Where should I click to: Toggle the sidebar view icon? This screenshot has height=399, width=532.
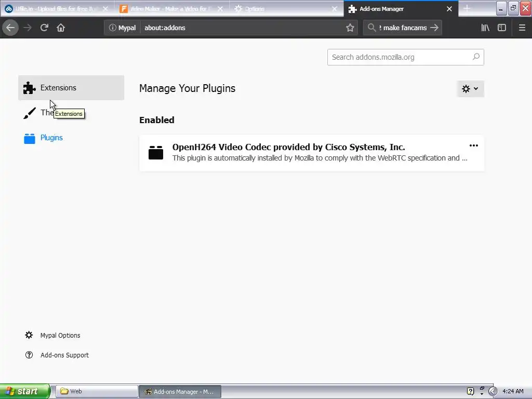click(x=502, y=28)
